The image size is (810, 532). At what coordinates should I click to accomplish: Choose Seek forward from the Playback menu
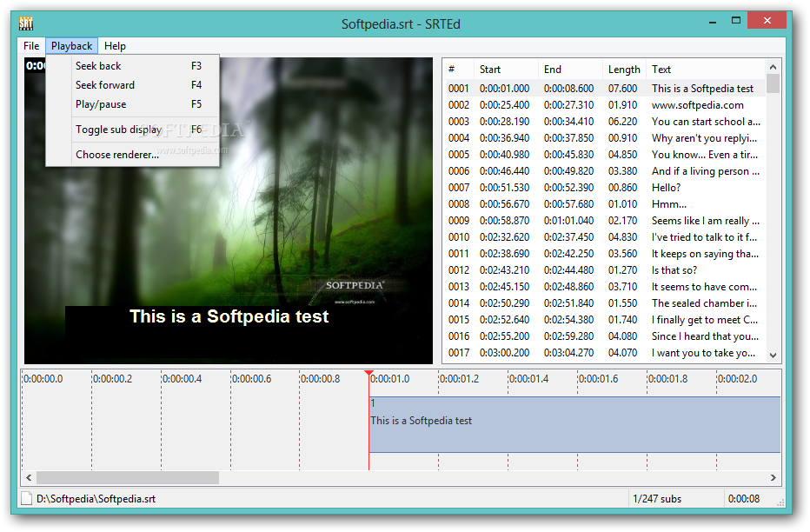(133, 85)
